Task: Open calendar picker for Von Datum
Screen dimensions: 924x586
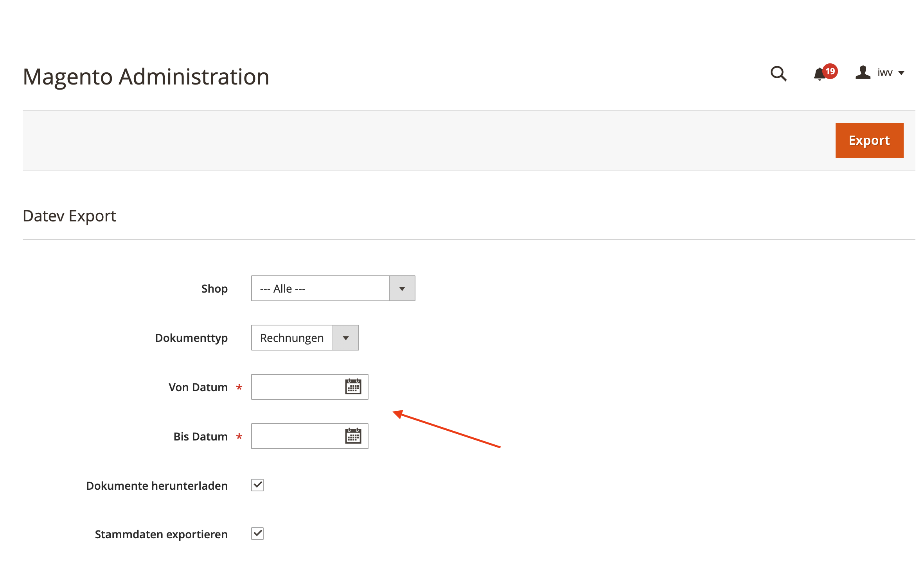Action: tap(353, 387)
